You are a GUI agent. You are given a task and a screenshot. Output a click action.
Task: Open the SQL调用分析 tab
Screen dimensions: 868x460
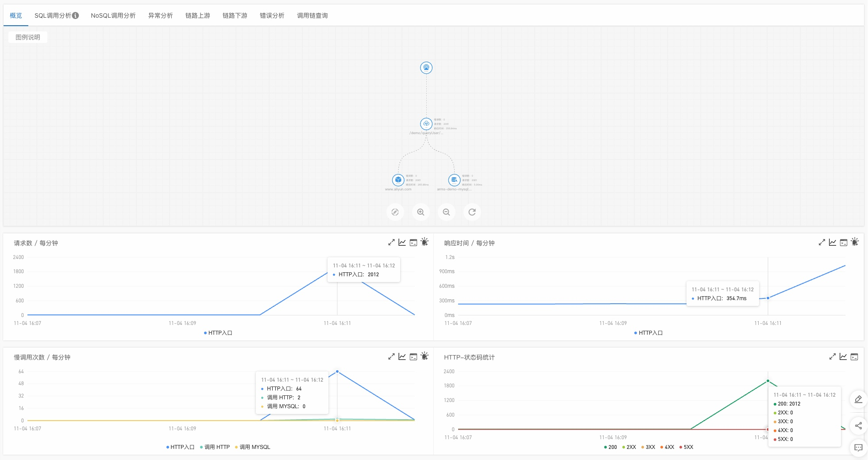[x=53, y=15]
